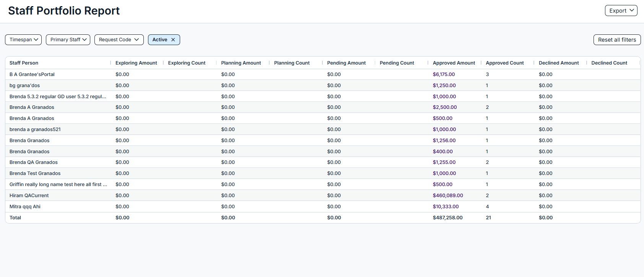Sort by Approved Amount column header
Screen dimensions: 644x277
454,63
